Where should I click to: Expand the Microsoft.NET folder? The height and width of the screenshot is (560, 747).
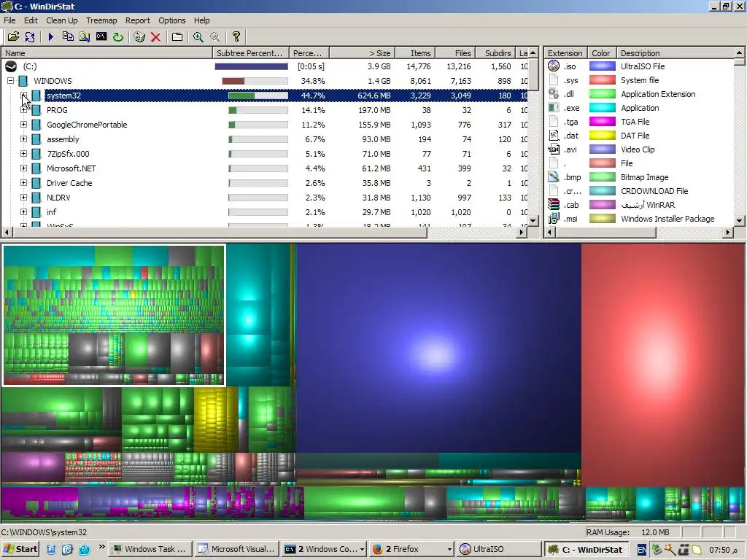pos(23,168)
